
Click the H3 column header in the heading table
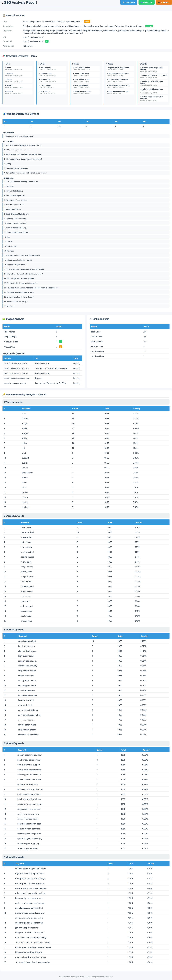[60, 121]
